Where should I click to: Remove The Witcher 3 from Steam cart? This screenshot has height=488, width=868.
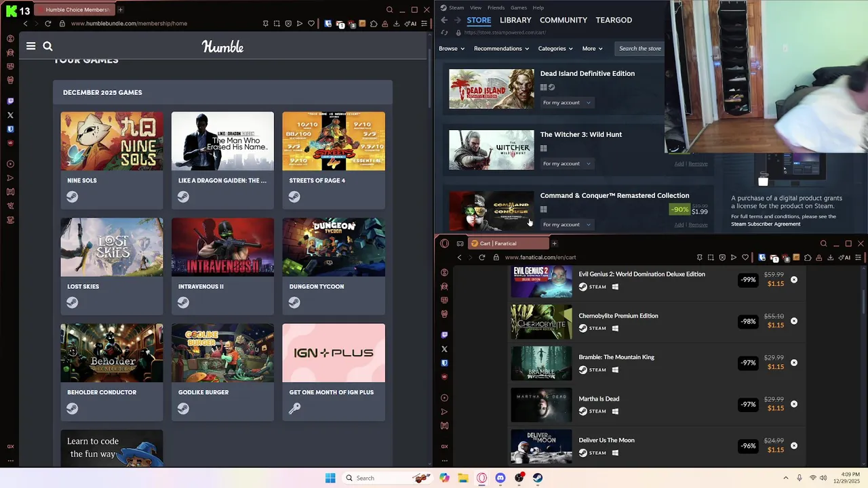coord(698,163)
